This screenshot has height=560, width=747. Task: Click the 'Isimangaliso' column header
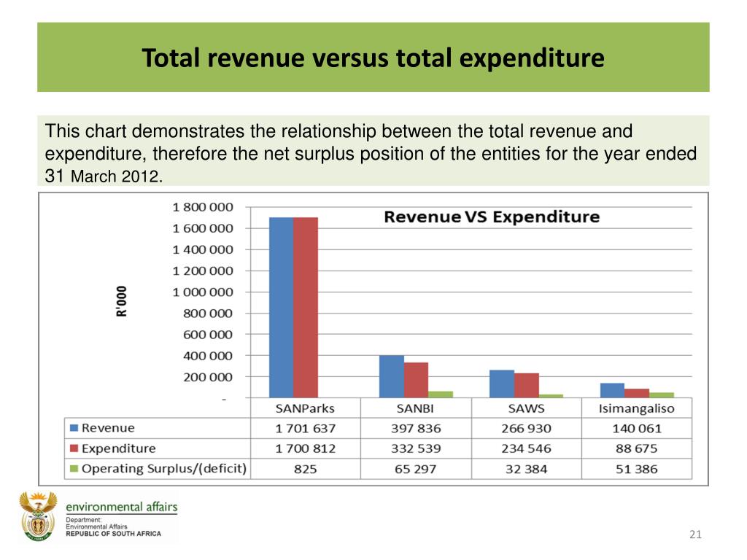(636, 408)
